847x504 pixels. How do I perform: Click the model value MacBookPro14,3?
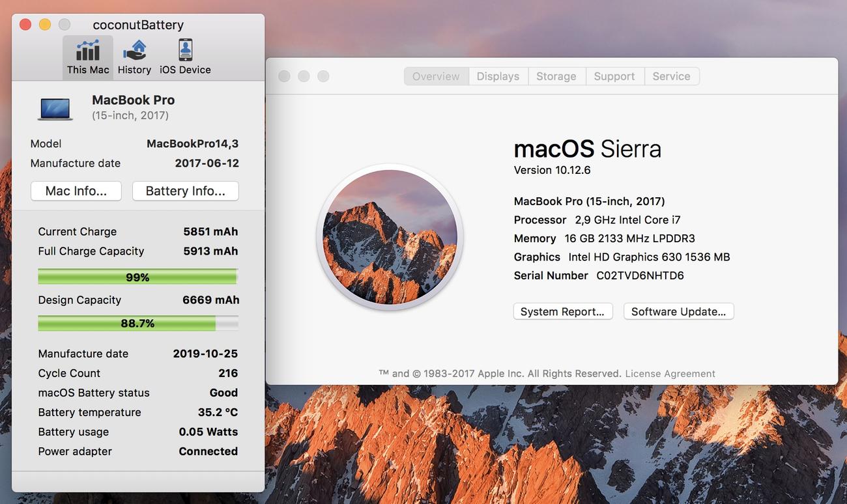coord(193,144)
